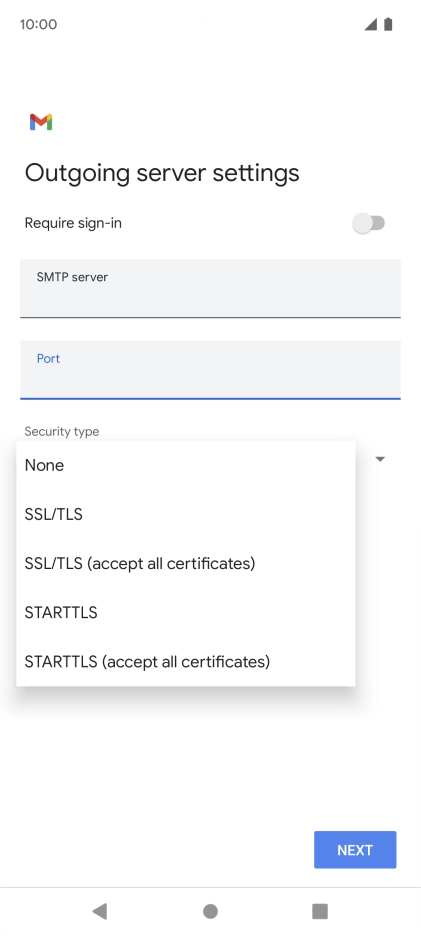Pick SSL/TLS (accept all certificates)
421x936 pixels.
(x=186, y=564)
